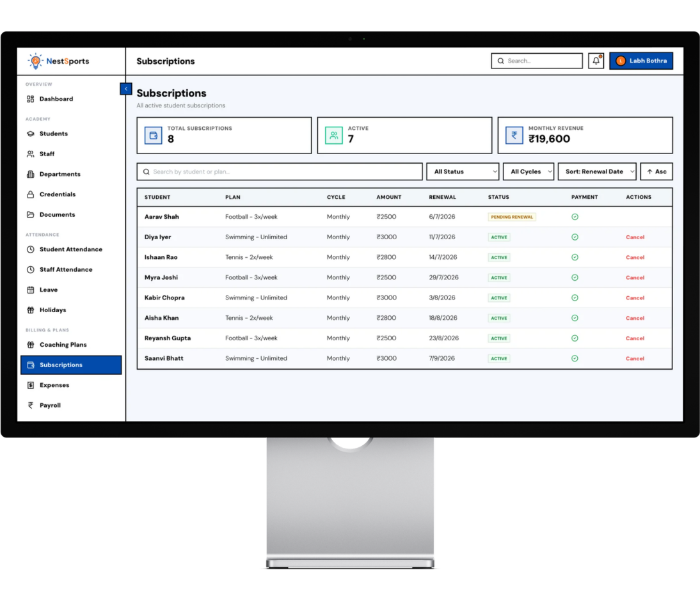Click Saanvi Bhatt's payment check icon
Screen dimensions: 700x600
click(x=575, y=358)
